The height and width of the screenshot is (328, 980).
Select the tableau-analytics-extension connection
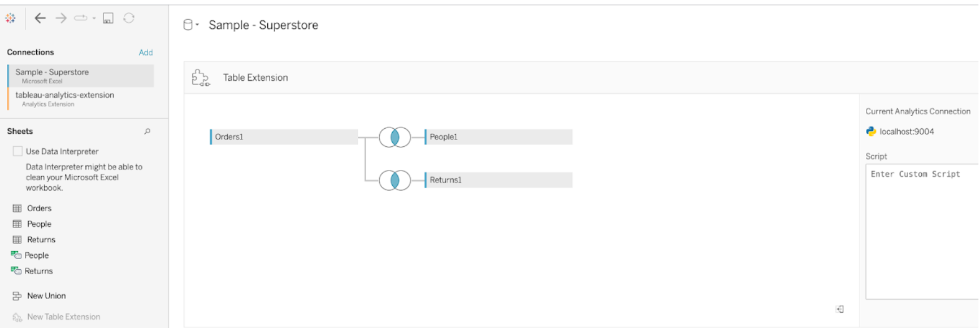[x=81, y=99]
